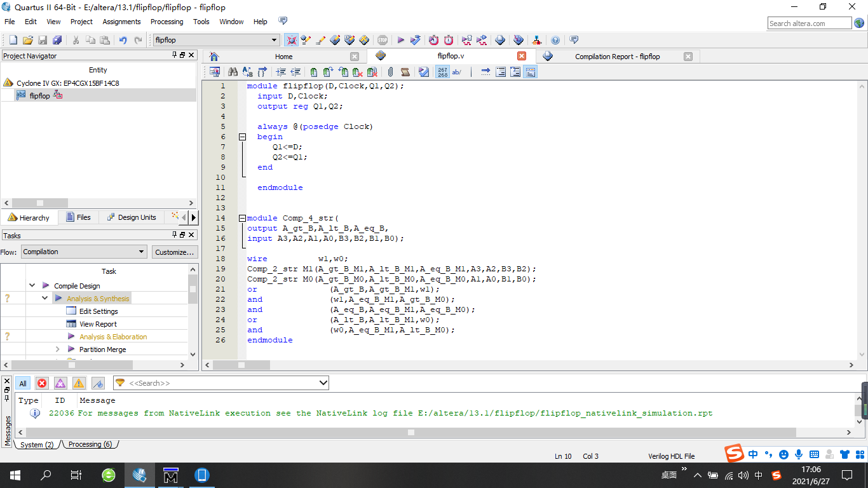The width and height of the screenshot is (868, 488).
Task: Switch to the Processing (6) messages tab
Action: (89, 445)
